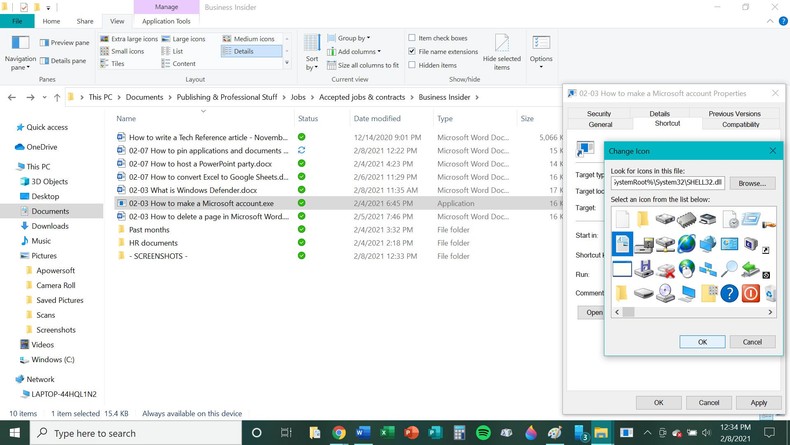790x445 pixels.
Task: Click the icon file path text field
Action: [667, 183]
